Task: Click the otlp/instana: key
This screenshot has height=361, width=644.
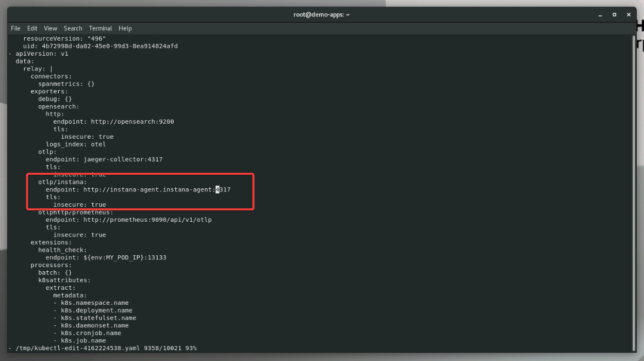Action: pos(62,182)
